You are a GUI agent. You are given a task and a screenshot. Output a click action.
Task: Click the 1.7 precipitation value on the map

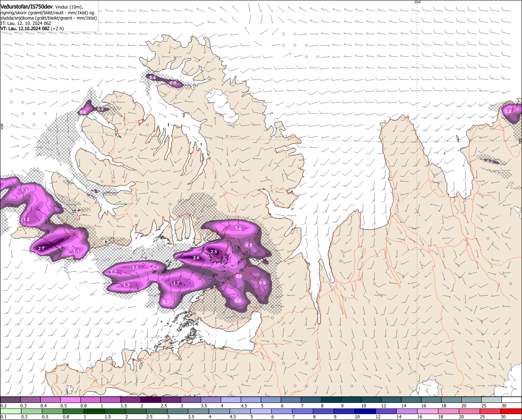tap(176, 283)
